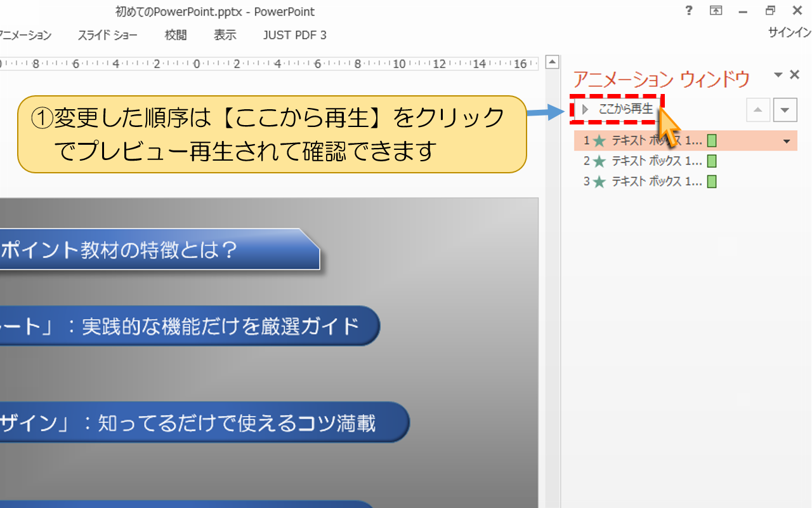Open the 表示 ribbon tab

[225, 36]
